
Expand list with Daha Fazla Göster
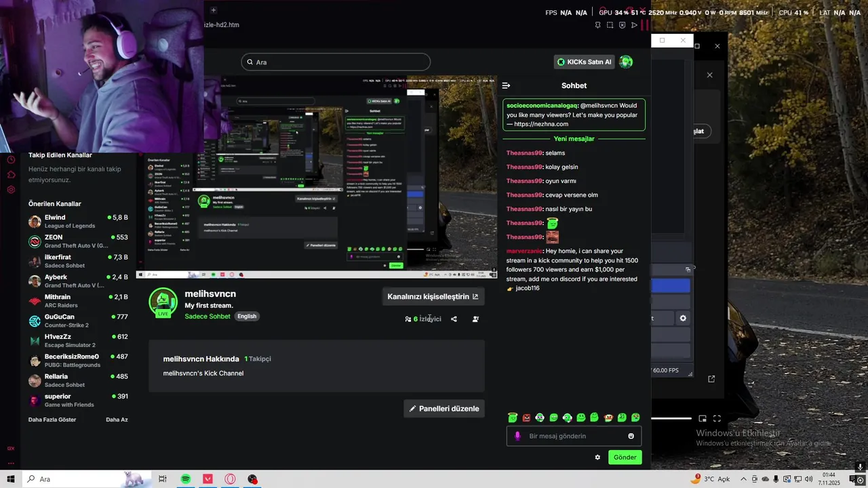52,420
